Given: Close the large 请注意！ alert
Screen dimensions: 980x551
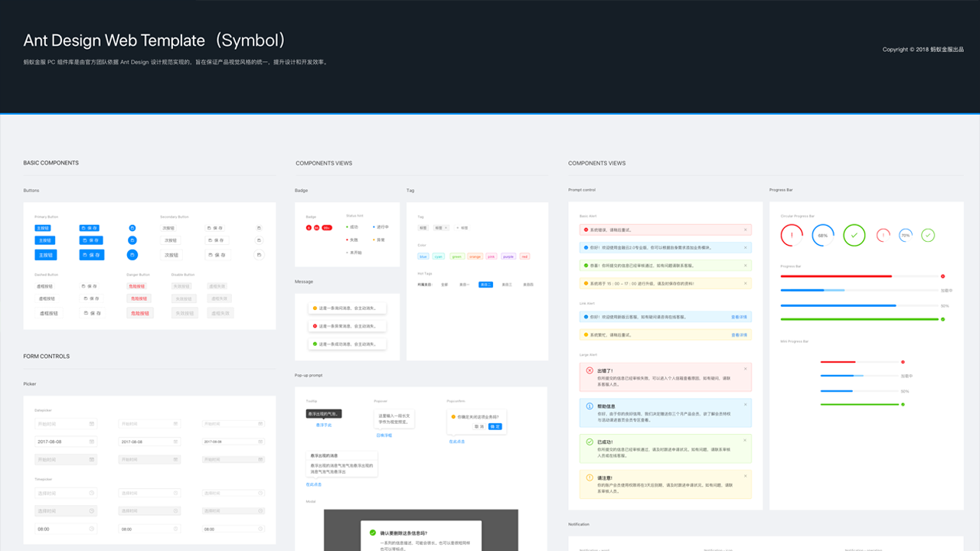Looking at the screenshot, I should pos(745,477).
